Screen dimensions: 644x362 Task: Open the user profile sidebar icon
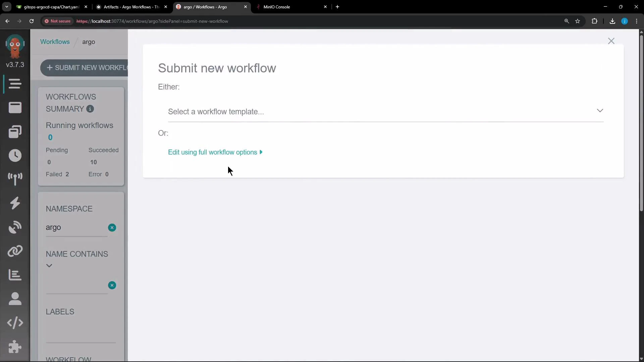click(x=15, y=299)
